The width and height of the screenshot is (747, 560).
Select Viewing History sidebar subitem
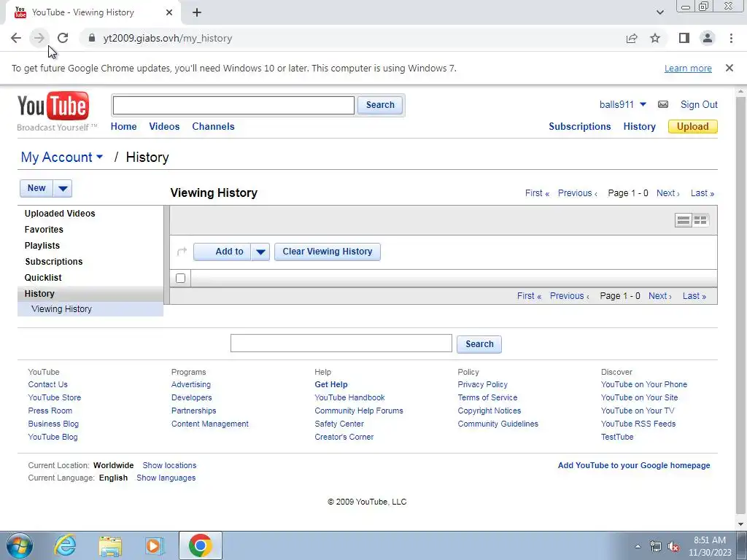coord(61,309)
